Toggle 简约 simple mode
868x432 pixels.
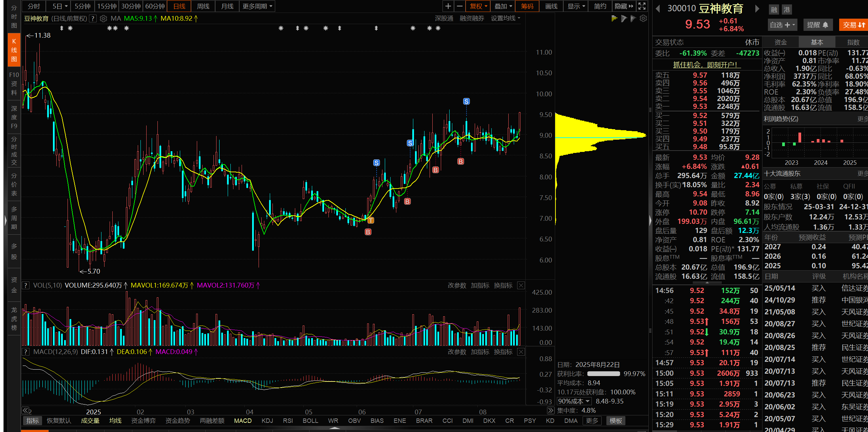(600, 6)
